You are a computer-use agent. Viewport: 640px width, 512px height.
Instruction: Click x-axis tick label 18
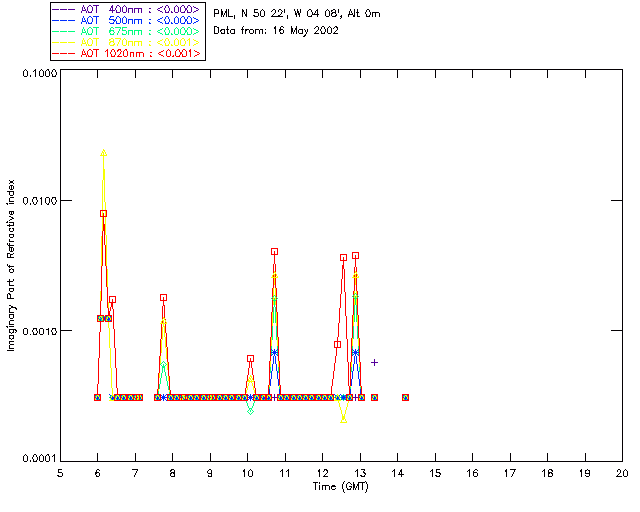(x=547, y=474)
